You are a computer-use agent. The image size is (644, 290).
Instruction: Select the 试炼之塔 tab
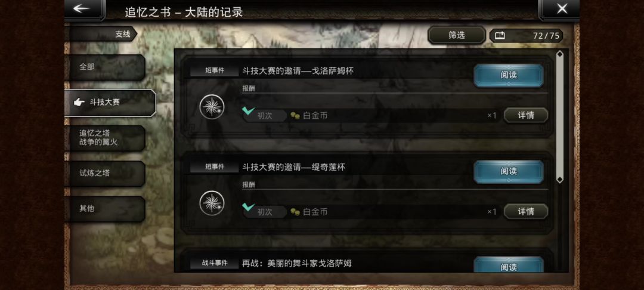pos(105,173)
